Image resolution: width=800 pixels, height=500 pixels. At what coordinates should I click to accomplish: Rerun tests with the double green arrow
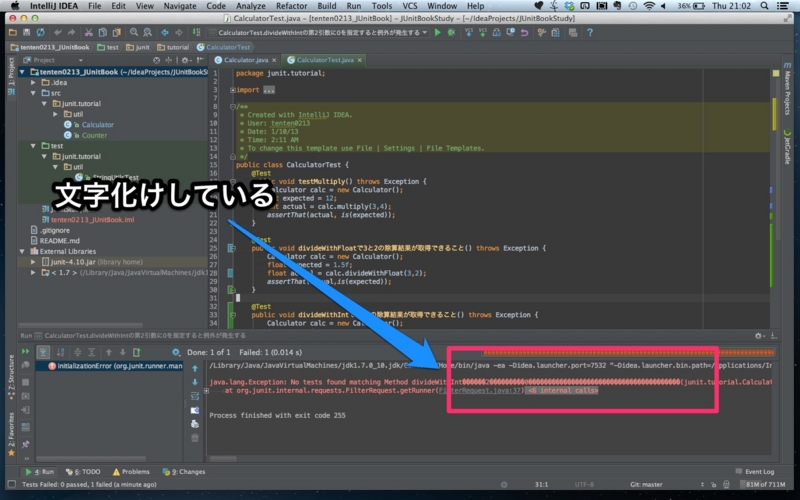[x=25, y=352]
